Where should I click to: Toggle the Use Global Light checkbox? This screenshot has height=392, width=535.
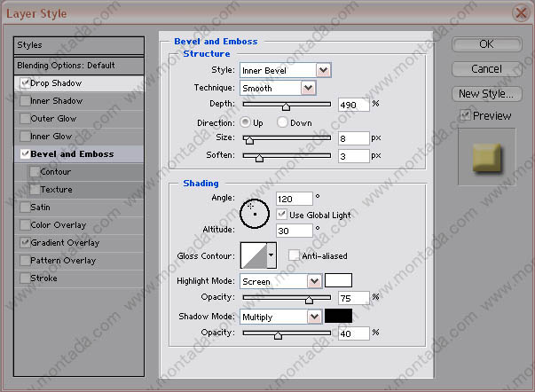click(281, 215)
